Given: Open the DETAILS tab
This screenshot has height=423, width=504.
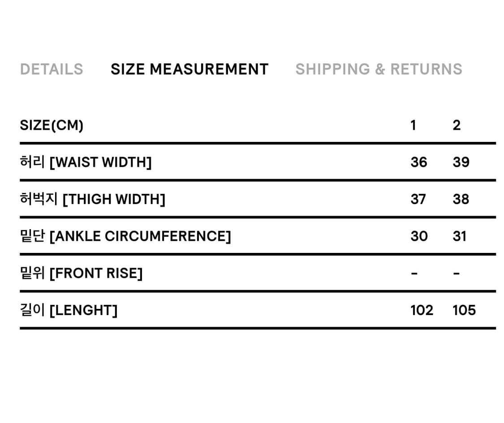Looking at the screenshot, I should coord(52,69).
